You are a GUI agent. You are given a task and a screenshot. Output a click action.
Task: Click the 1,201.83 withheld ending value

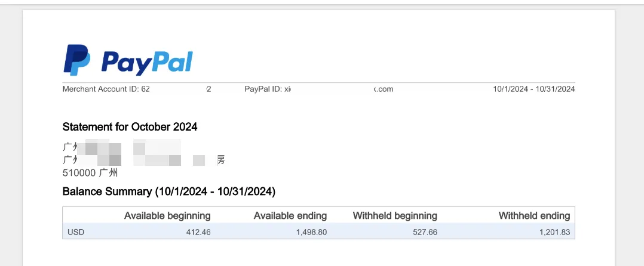[555, 233]
